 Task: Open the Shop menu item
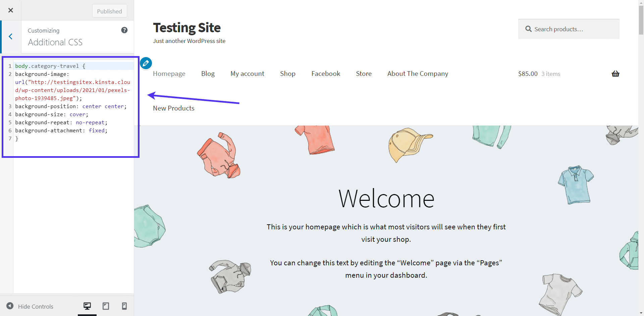click(287, 74)
